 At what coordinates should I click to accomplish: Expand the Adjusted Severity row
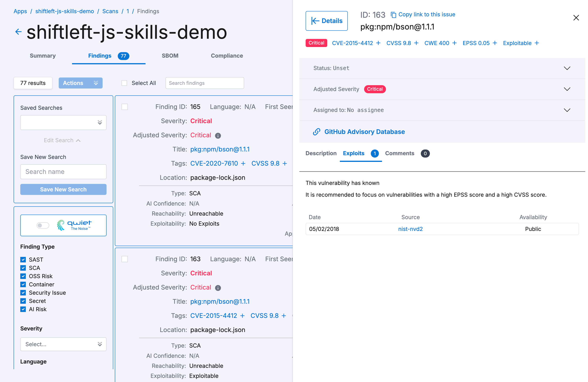442,89
